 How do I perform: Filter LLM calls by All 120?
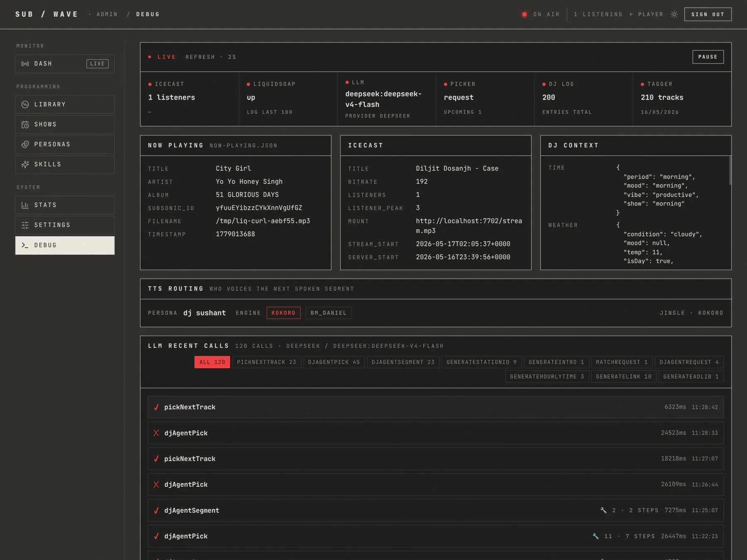click(x=212, y=362)
